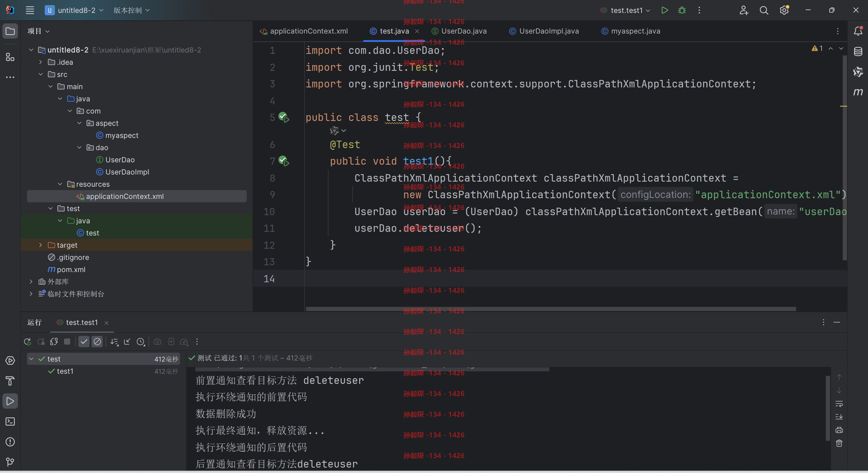Toggle show ignored tests
Screen dimensions: 868x473
(97, 342)
